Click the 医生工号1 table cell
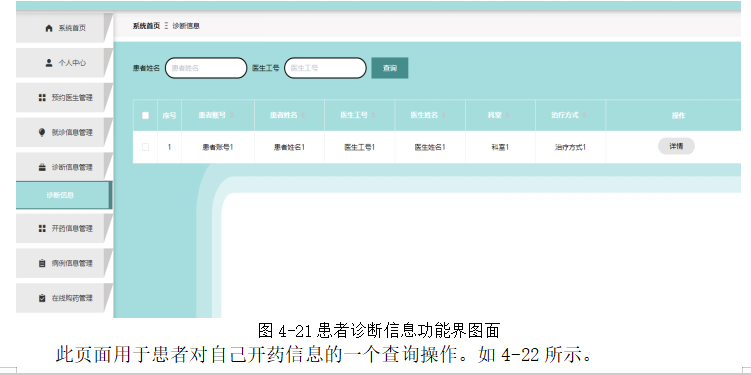Screen dimensions: 751x375 point(360,147)
